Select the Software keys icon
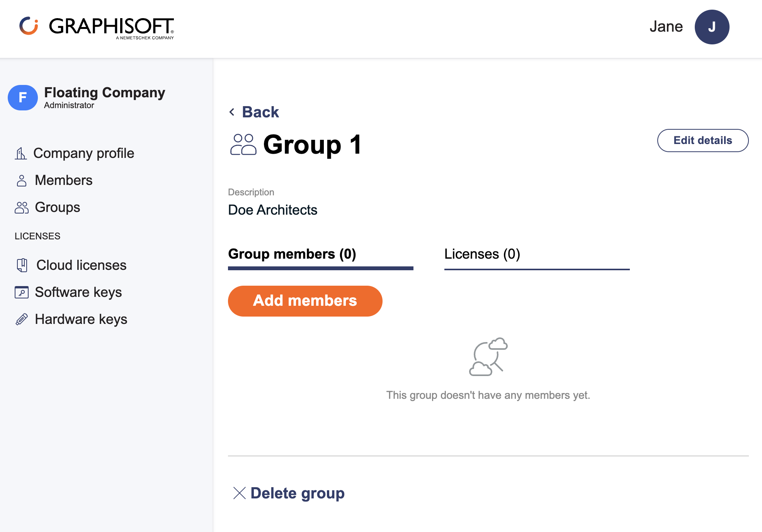The width and height of the screenshot is (762, 532). tap(22, 292)
